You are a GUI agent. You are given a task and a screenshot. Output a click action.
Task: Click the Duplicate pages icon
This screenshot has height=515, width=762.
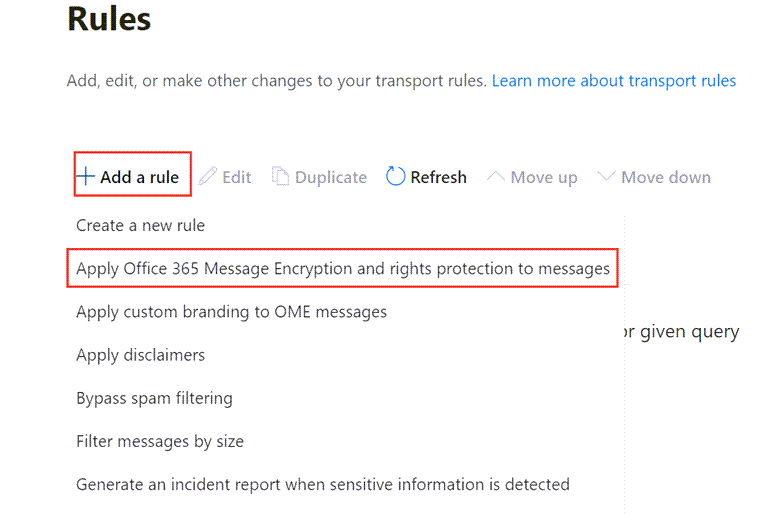pos(280,177)
